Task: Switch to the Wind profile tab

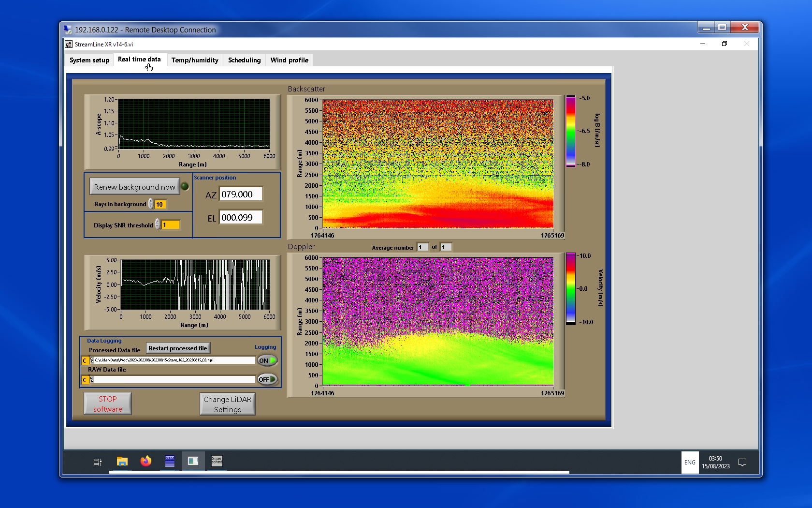Action: click(289, 60)
